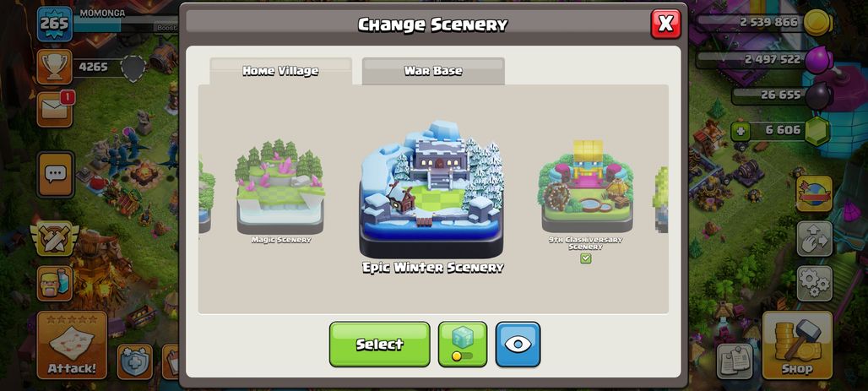Switch to the Home Village tab
The image size is (868, 391).
click(x=280, y=71)
